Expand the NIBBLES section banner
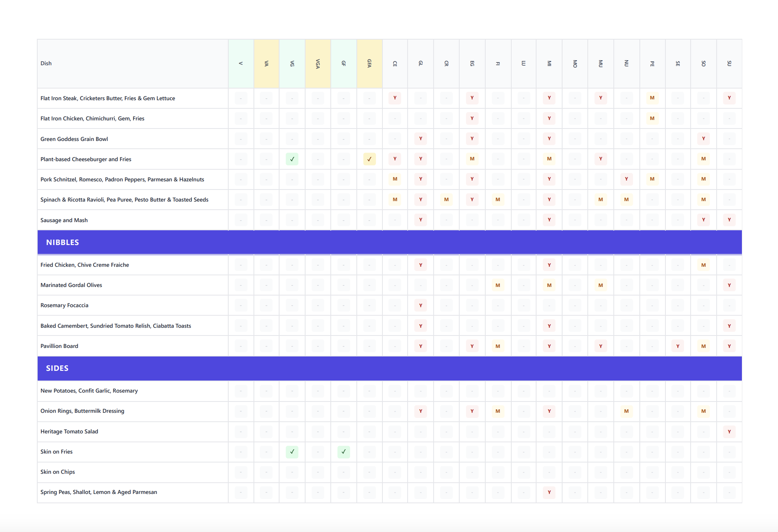 coord(63,242)
